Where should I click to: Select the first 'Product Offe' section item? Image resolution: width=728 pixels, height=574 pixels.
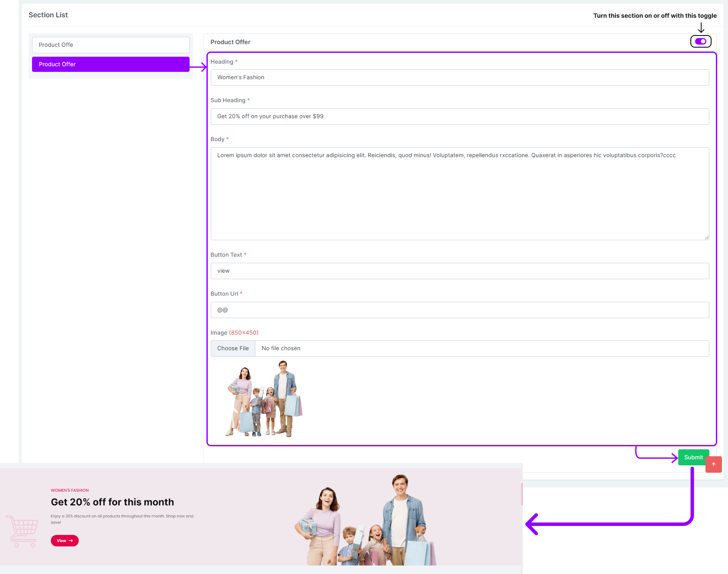110,45
